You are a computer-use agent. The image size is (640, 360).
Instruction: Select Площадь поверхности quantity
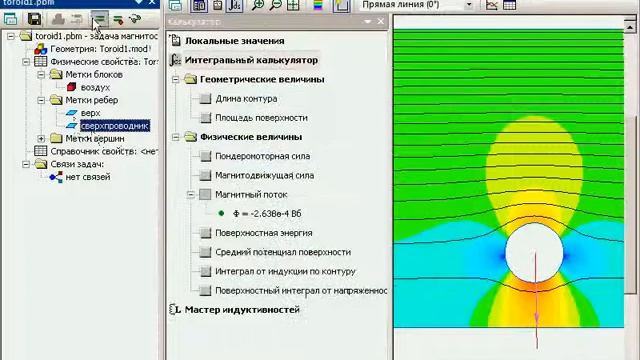point(261,118)
